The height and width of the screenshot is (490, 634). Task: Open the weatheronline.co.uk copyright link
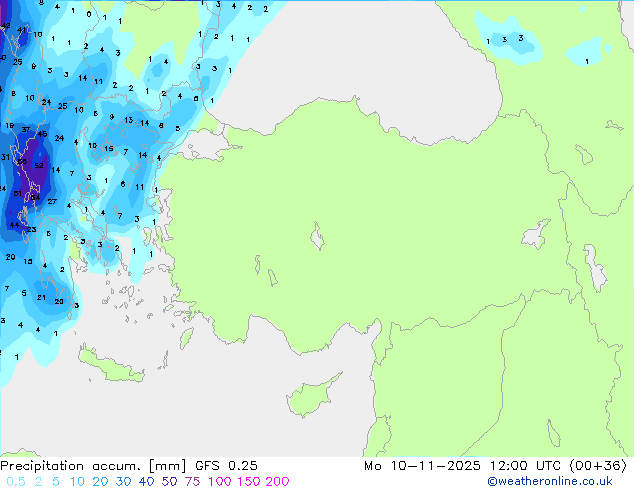point(550,481)
